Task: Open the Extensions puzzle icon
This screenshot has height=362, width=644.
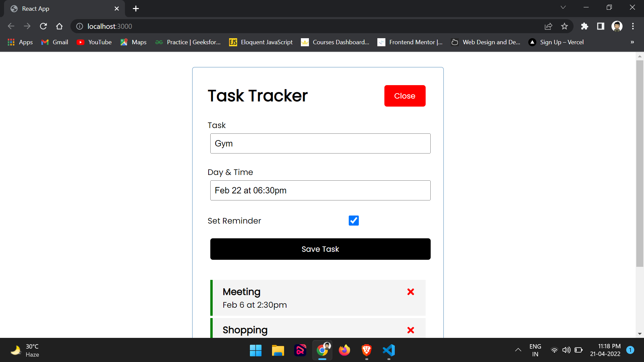Action: 585,26
